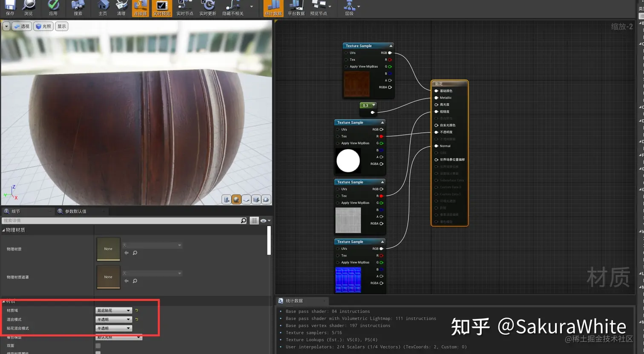Screen dimensions: 644x354
Task: Toggle Live Preview (实时预览) in toolbar
Action: (x=161, y=7)
